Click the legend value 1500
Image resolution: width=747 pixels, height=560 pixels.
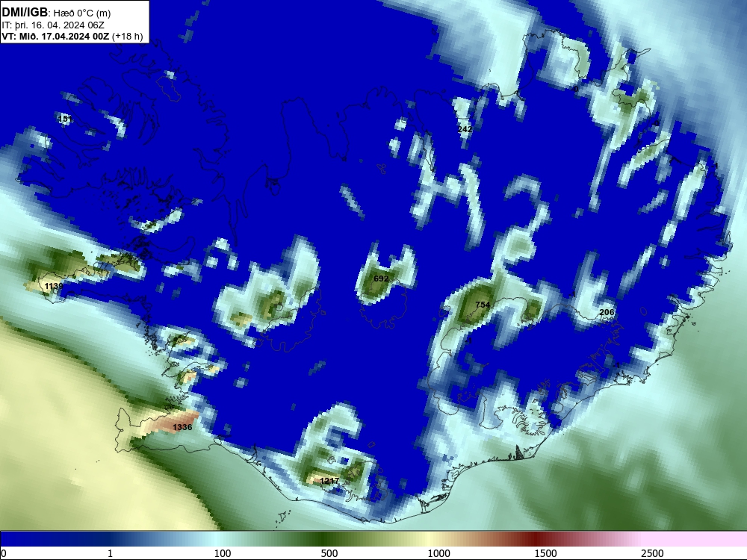[545, 553]
